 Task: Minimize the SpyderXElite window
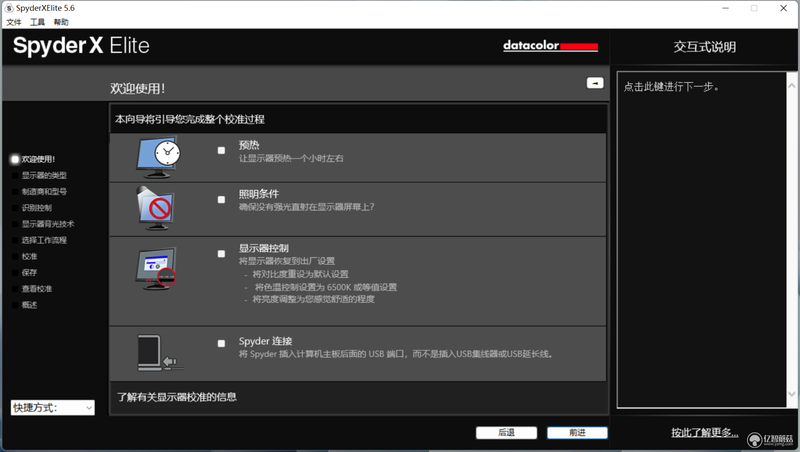pyautogui.click(x=726, y=8)
